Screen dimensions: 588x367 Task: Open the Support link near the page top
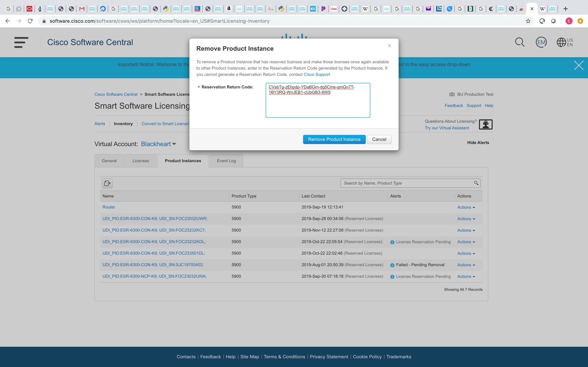tap(474, 105)
